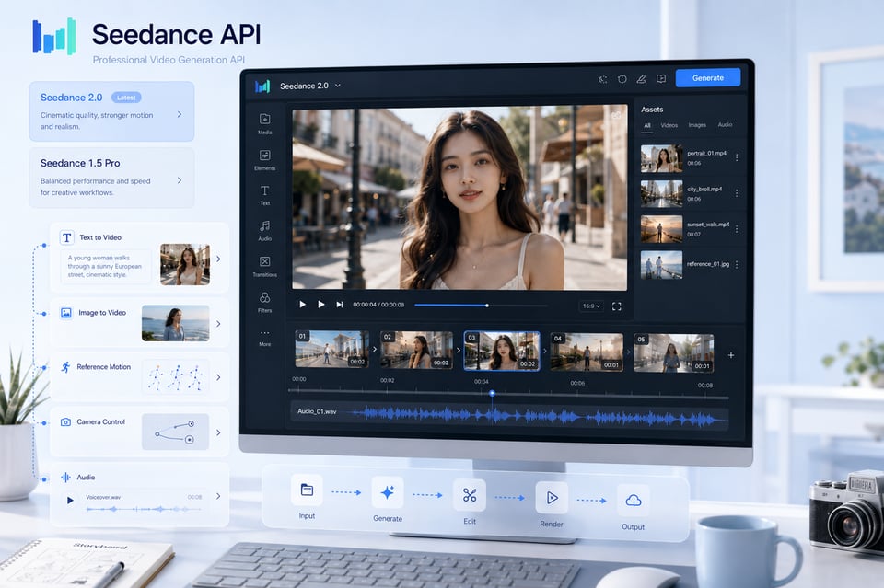
Task: Select timeline clip 05
Action: tap(674, 353)
